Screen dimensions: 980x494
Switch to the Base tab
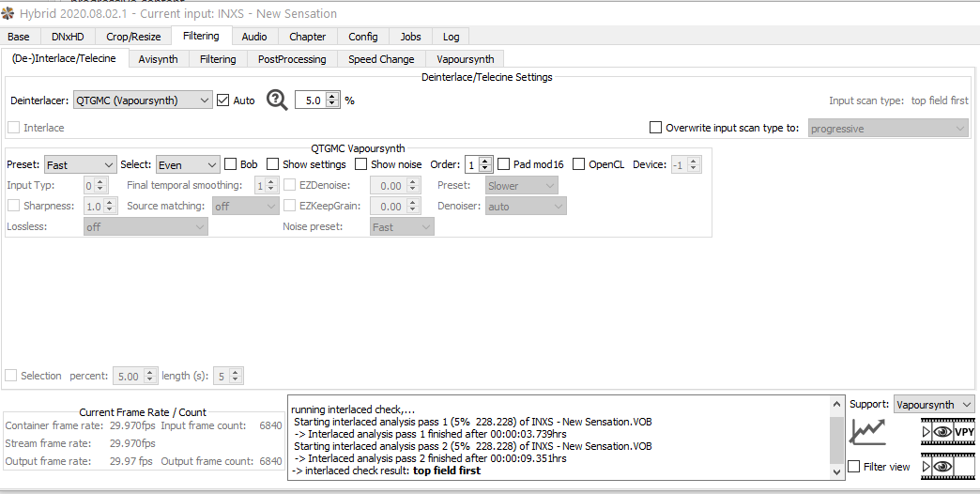click(19, 37)
